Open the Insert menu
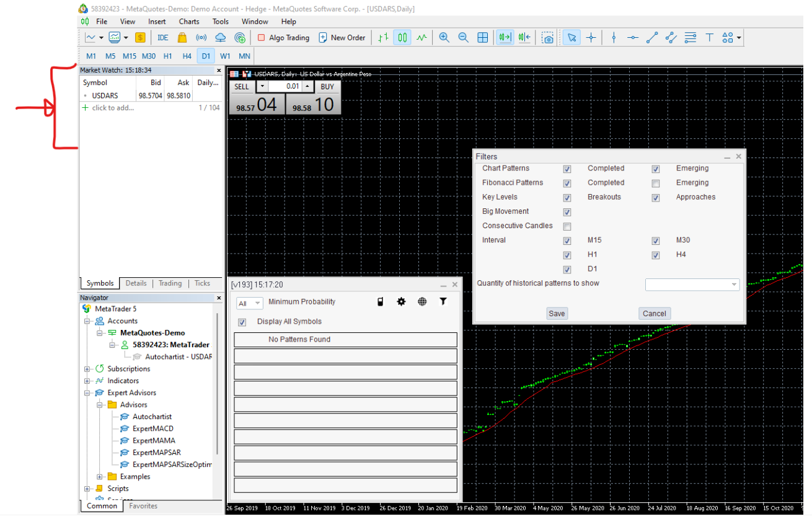The width and height of the screenshot is (812, 519). (157, 21)
